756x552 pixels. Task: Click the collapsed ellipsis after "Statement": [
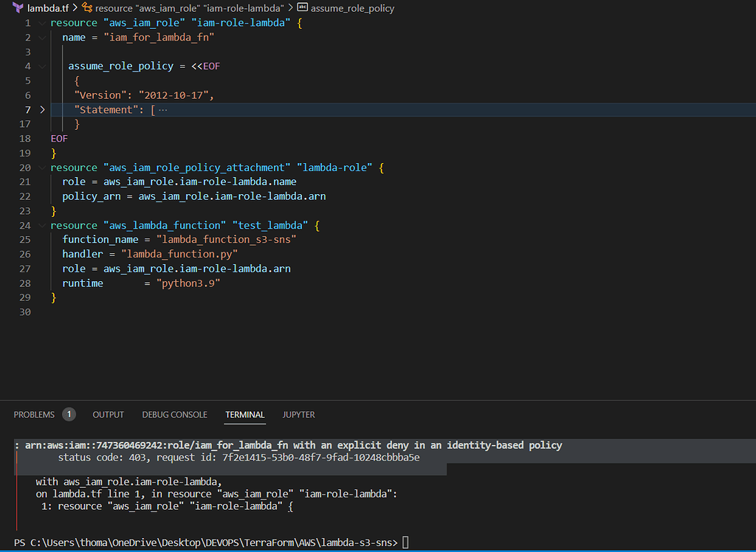pos(163,110)
